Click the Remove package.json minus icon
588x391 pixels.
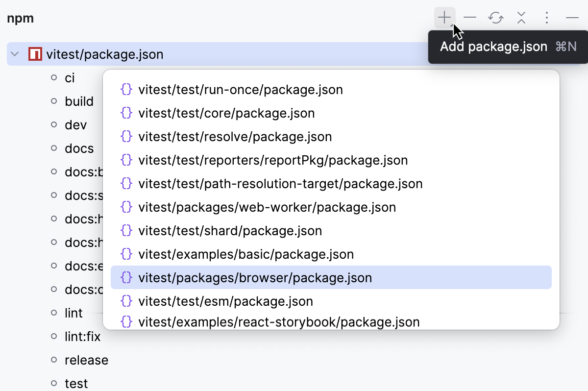pos(469,17)
